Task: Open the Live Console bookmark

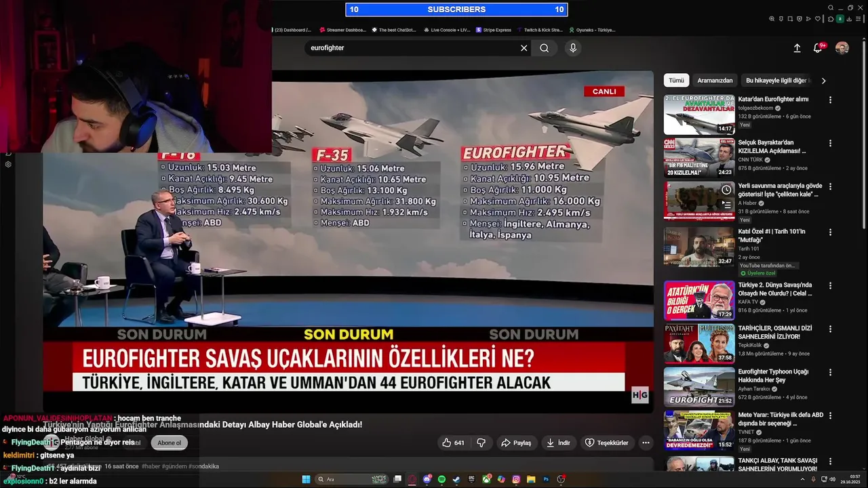Action: 447,30
